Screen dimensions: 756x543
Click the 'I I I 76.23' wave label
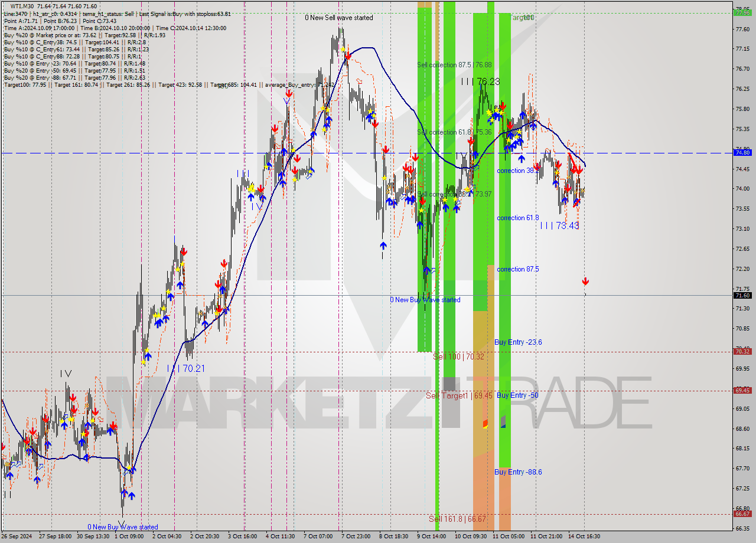(x=480, y=82)
